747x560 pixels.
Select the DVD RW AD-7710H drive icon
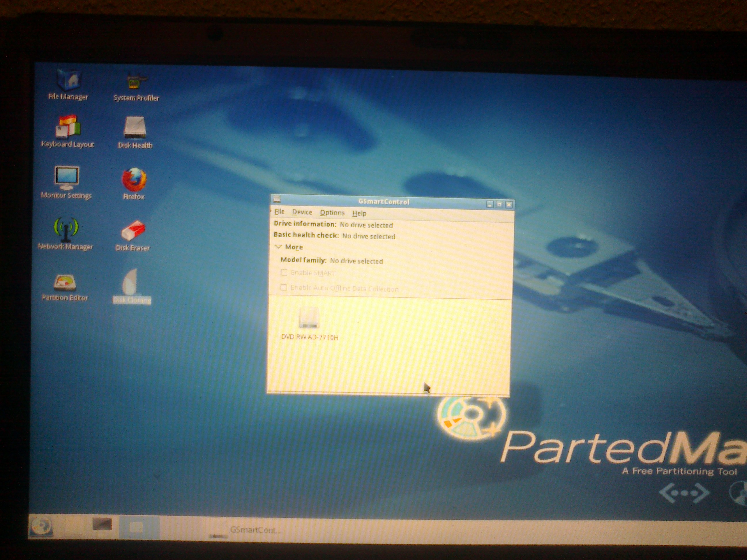(x=309, y=318)
